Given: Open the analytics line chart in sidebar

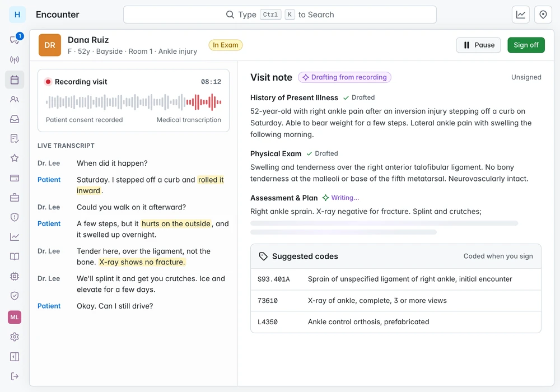Looking at the screenshot, I should click(15, 237).
